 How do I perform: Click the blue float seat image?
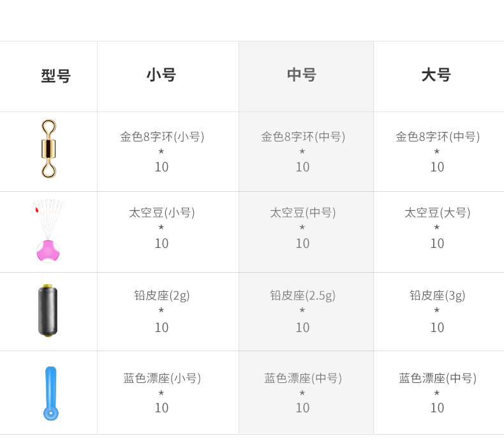point(50,393)
